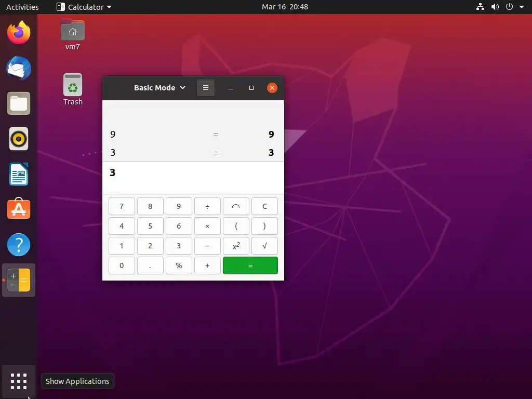Launch Rhythmbox from the dock
Viewport: 532px width, 399px height.
coord(19,139)
